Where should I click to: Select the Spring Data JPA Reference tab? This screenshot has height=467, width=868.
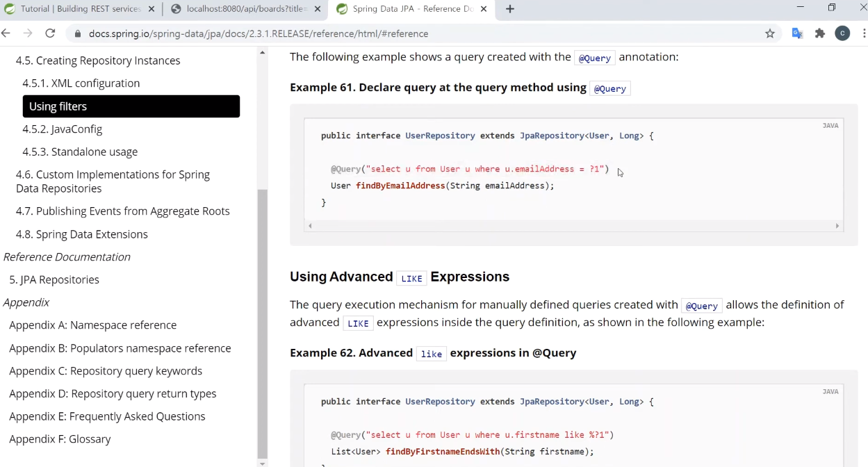coord(413,9)
